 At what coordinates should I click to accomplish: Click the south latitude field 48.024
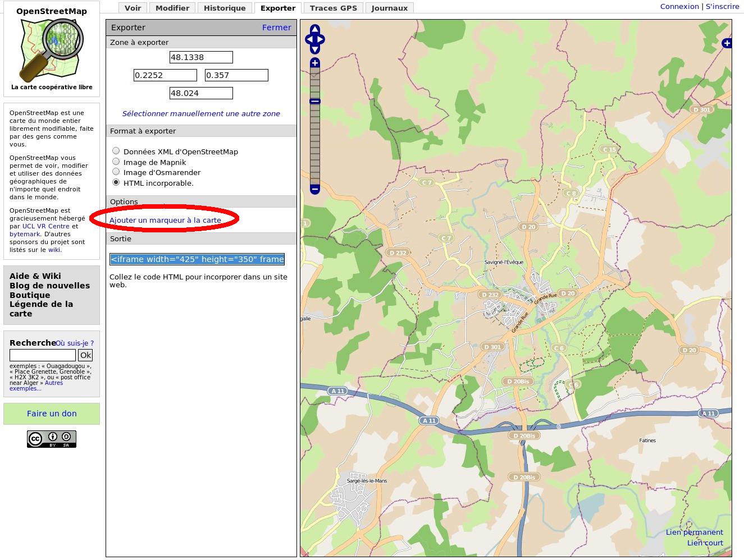pos(201,93)
